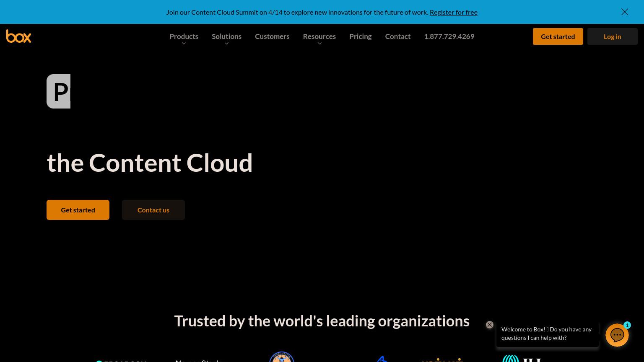Click the circular seal customer logo
This screenshot has height=362, width=644.
[x=282, y=357]
